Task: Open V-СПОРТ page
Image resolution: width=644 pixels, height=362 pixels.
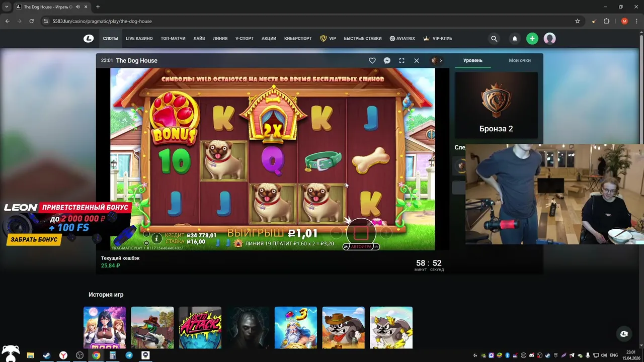Action: 245,39
